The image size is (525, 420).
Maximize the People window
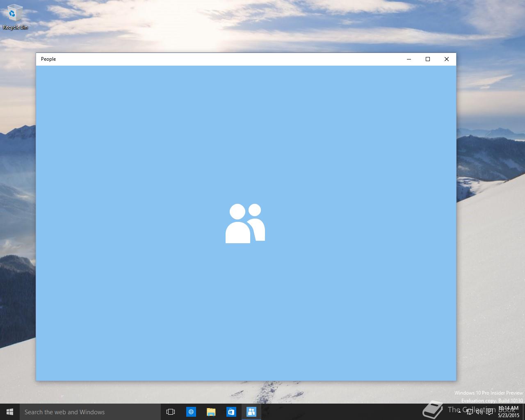click(428, 59)
